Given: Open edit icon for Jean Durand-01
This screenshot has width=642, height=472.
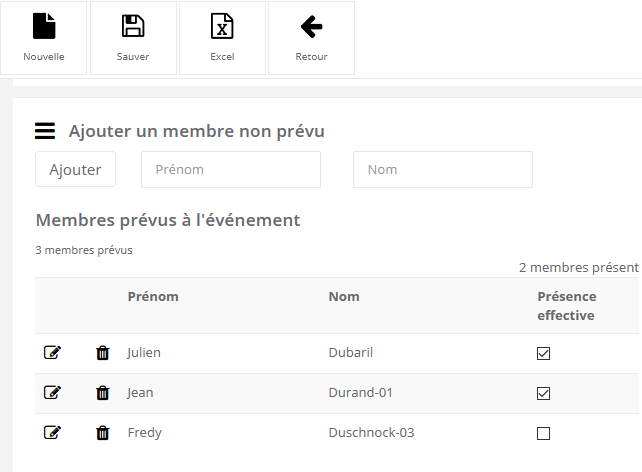Looking at the screenshot, I should pos(53,393).
